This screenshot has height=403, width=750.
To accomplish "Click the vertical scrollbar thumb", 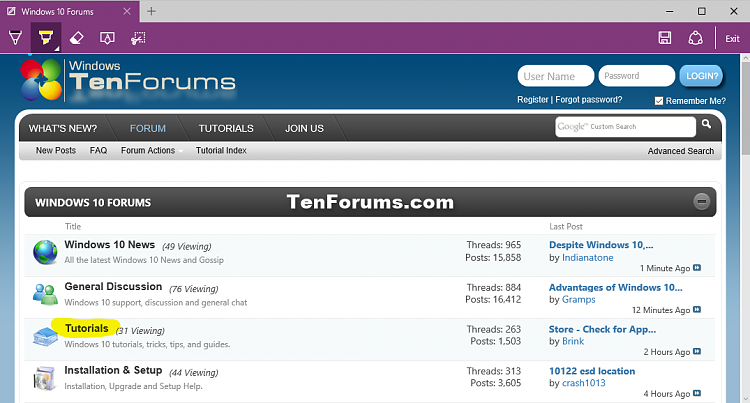I will point(745,109).
